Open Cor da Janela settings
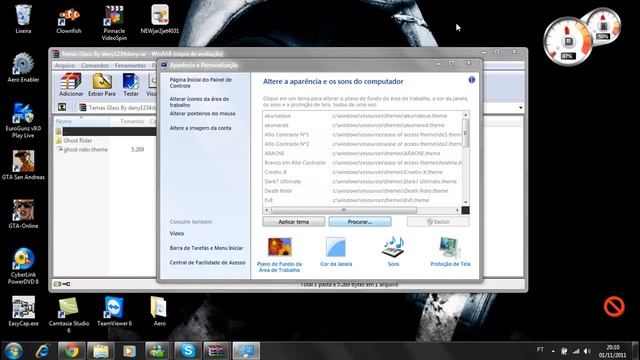The width and height of the screenshot is (640, 360). (336, 252)
